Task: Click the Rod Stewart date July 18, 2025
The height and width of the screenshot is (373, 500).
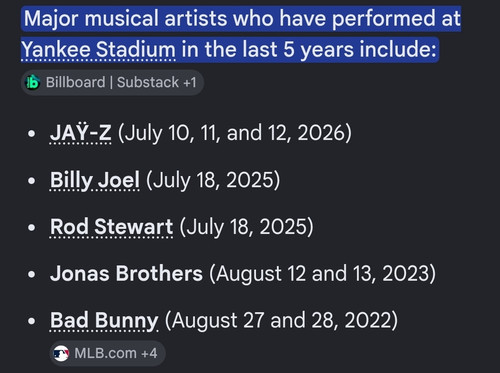Action: (x=246, y=227)
